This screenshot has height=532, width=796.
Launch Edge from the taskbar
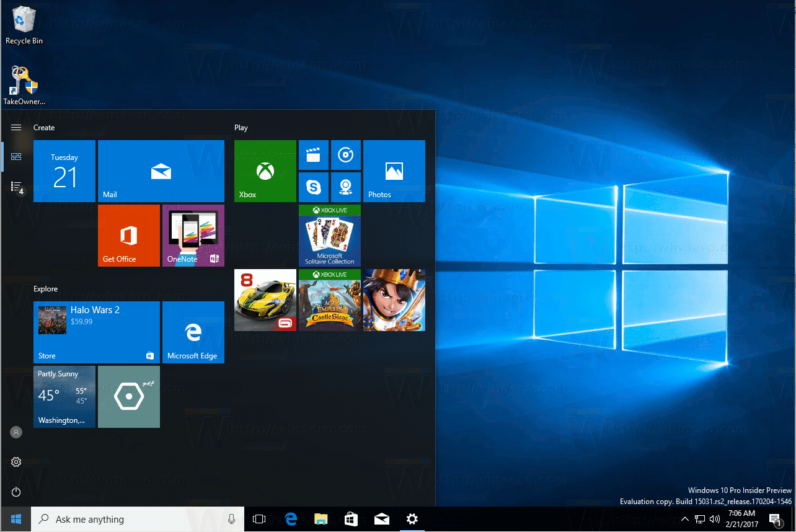point(290,519)
